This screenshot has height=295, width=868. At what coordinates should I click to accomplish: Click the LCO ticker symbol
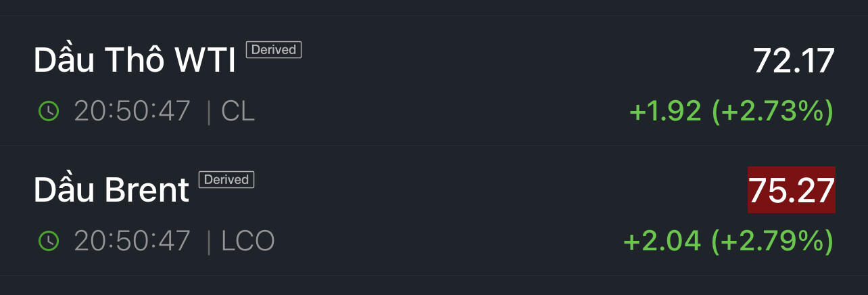tap(248, 241)
